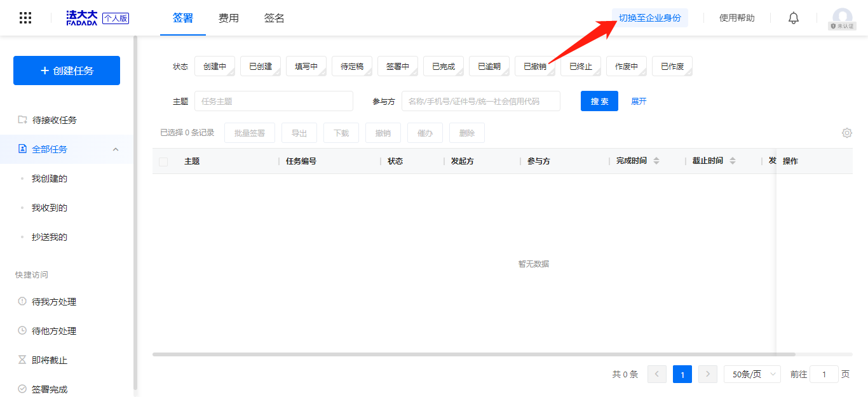Focus the 参与方 search input
Viewport: 868px width, 397px height.
[481, 101]
